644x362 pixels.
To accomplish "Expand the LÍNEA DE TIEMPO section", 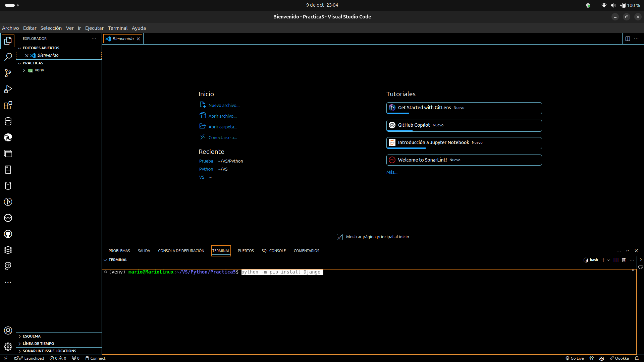I will coord(59,344).
